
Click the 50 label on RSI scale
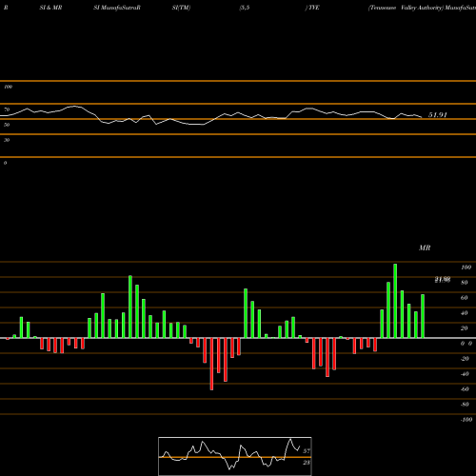7,125
